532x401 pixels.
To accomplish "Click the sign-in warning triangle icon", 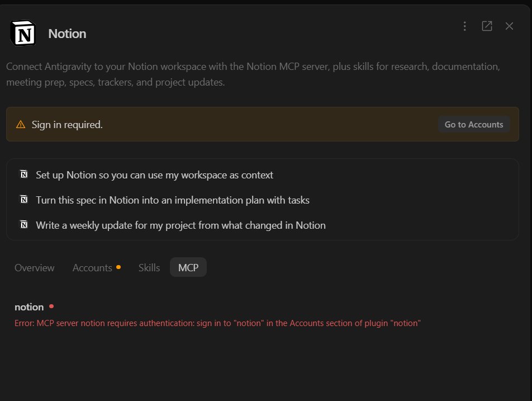I will point(21,125).
